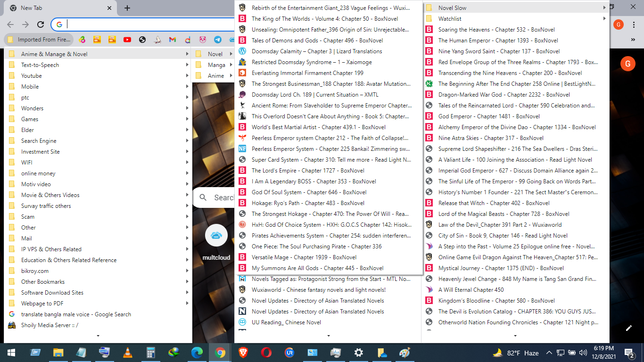Open the Telegram bookmark icon
The width and height of the screenshot is (644, 362).
click(x=218, y=40)
